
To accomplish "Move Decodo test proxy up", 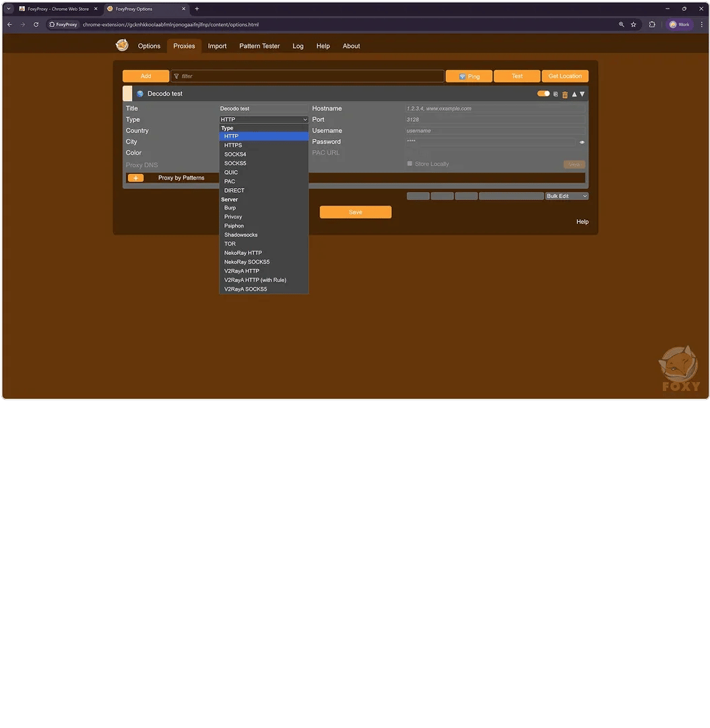I will (x=574, y=94).
